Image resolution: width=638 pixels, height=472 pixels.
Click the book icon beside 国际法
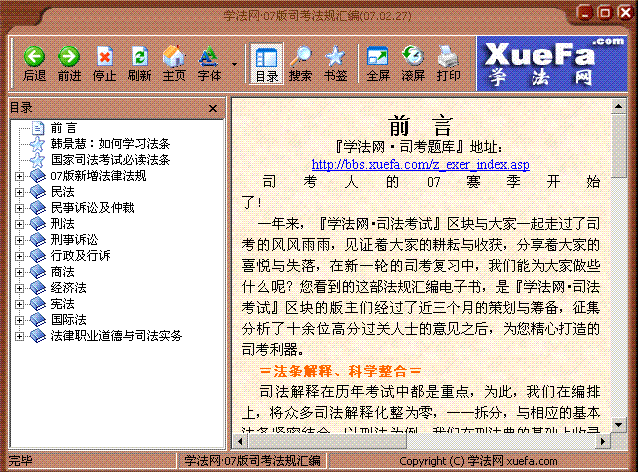(38, 320)
